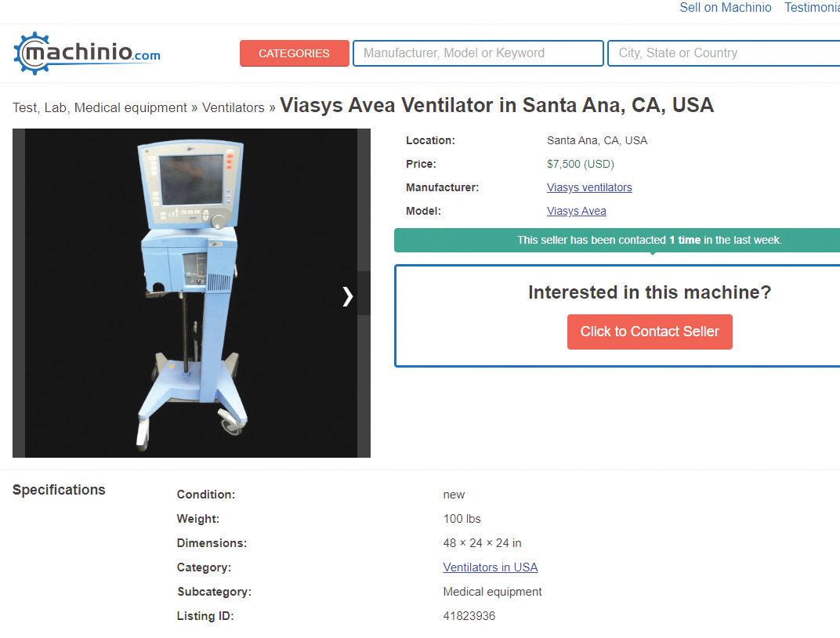Go to Ventilators breadcrumb
The width and height of the screenshot is (840, 638).
click(233, 107)
